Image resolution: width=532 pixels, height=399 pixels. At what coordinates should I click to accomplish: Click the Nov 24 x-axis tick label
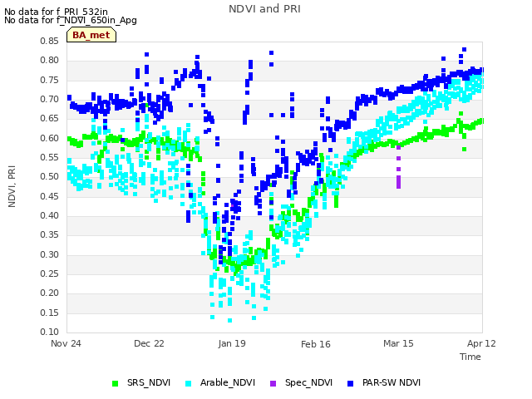(x=66, y=343)
